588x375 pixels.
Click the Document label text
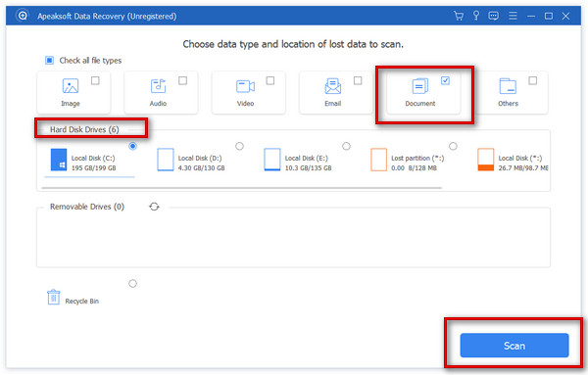[x=420, y=104]
